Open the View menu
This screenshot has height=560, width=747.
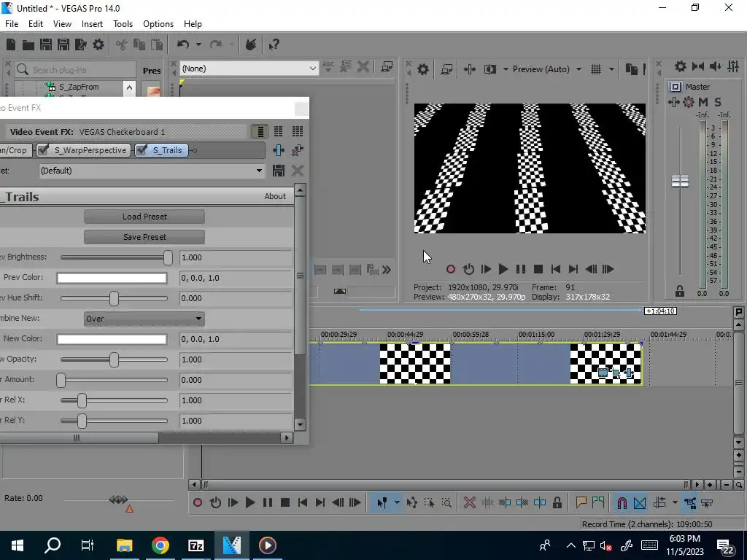pos(62,24)
